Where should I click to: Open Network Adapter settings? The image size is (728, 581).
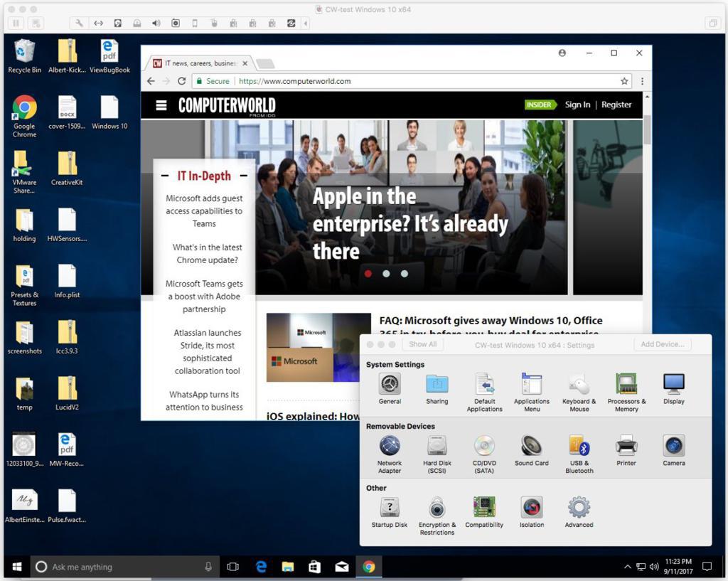(x=390, y=454)
